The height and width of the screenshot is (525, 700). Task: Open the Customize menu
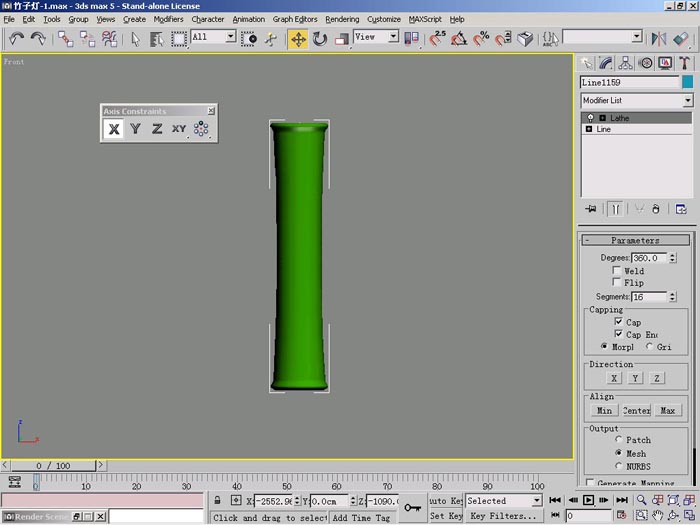pyautogui.click(x=383, y=19)
